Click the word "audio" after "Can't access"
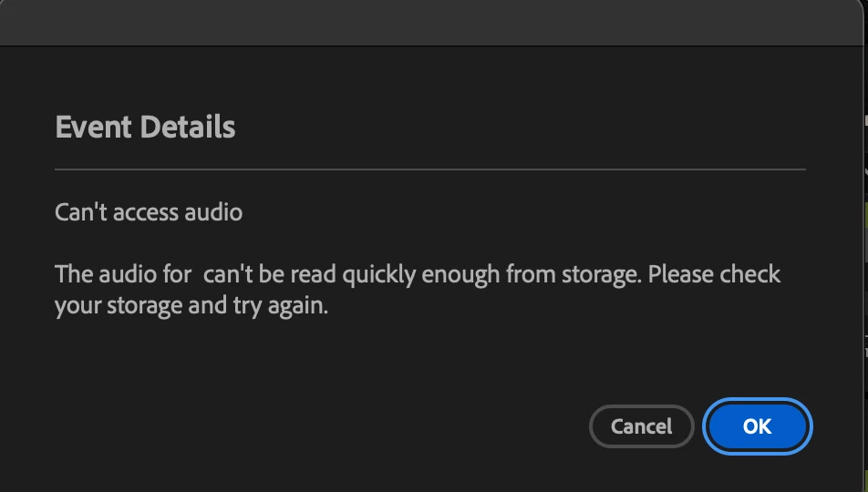The width and height of the screenshot is (868, 492). (x=213, y=212)
